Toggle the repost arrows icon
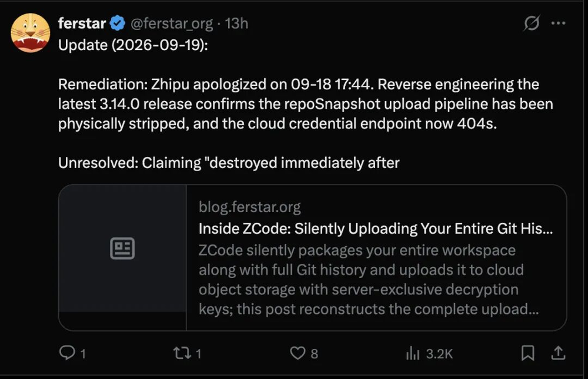This screenshot has height=379, width=588. pyautogui.click(x=182, y=353)
